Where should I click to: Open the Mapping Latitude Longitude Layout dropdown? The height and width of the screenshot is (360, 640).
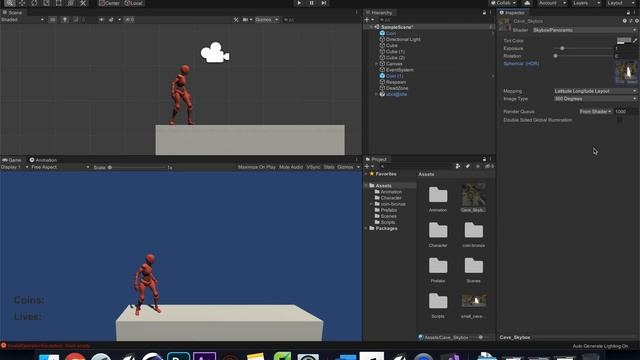(x=595, y=91)
